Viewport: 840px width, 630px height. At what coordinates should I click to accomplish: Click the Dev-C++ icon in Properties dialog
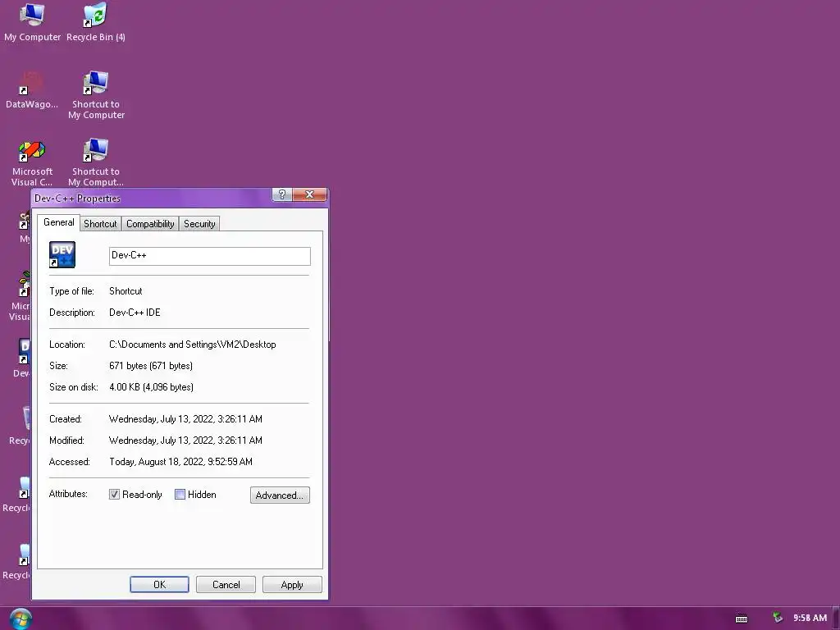click(62, 254)
